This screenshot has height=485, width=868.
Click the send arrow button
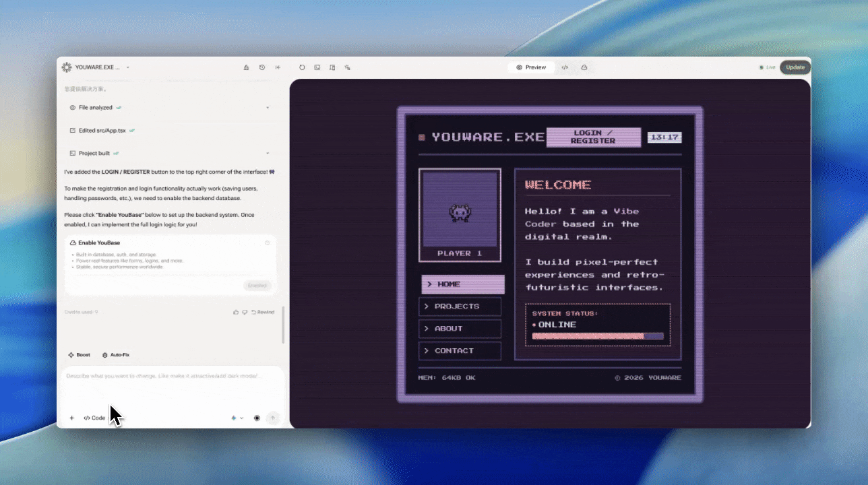point(273,418)
